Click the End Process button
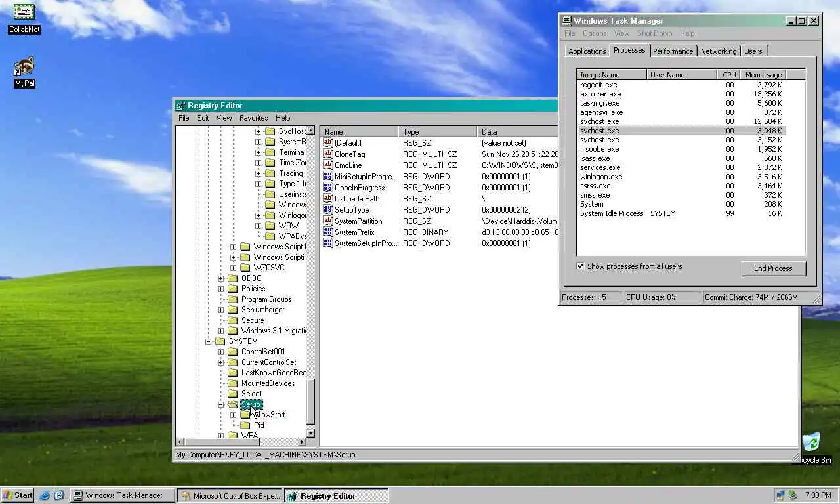Screen dimensions: 840x504 (773, 268)
